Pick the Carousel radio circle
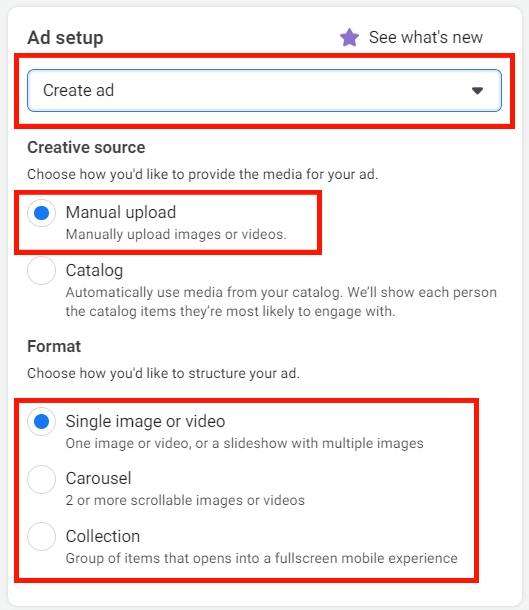The width and height of the screenshot is (529, 610). (41, 479)
